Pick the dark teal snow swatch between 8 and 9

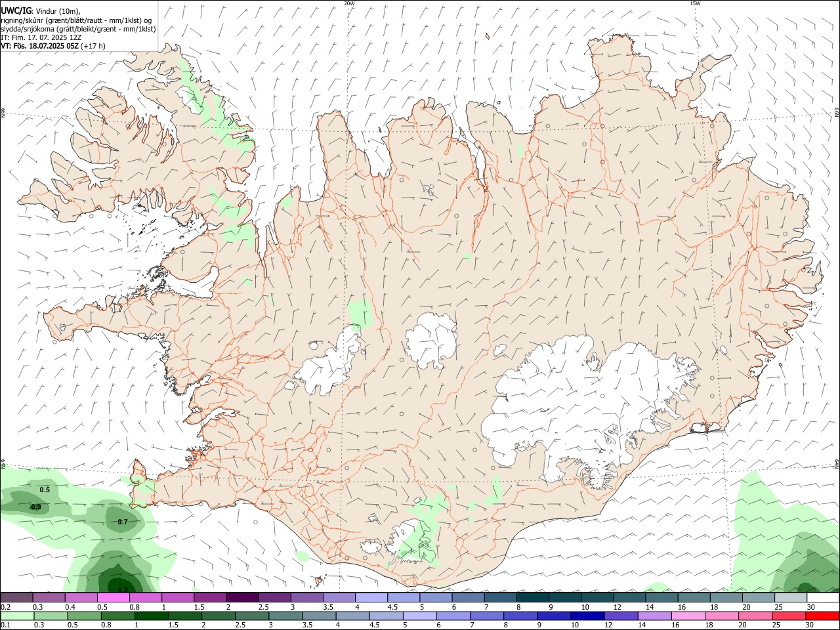533,598
